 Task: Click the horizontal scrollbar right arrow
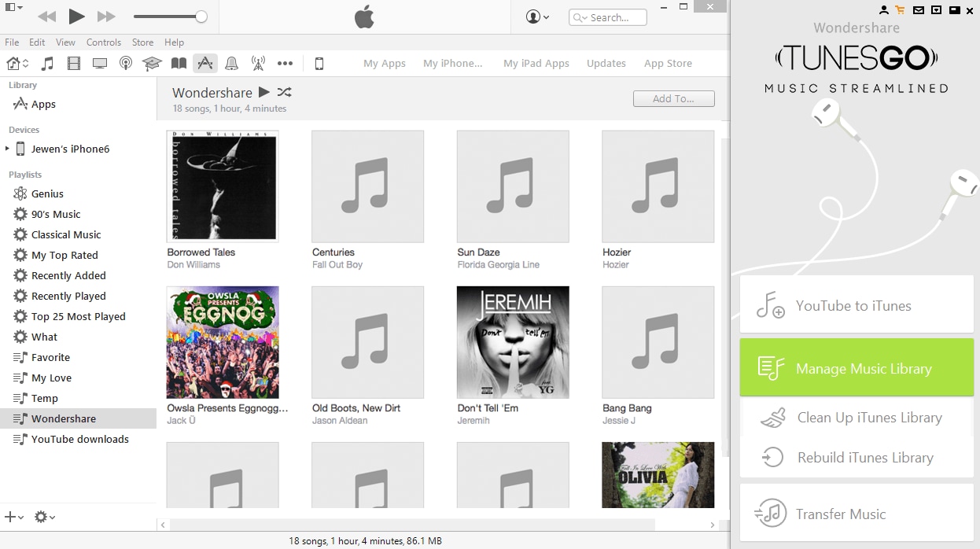tap(713, 525)
